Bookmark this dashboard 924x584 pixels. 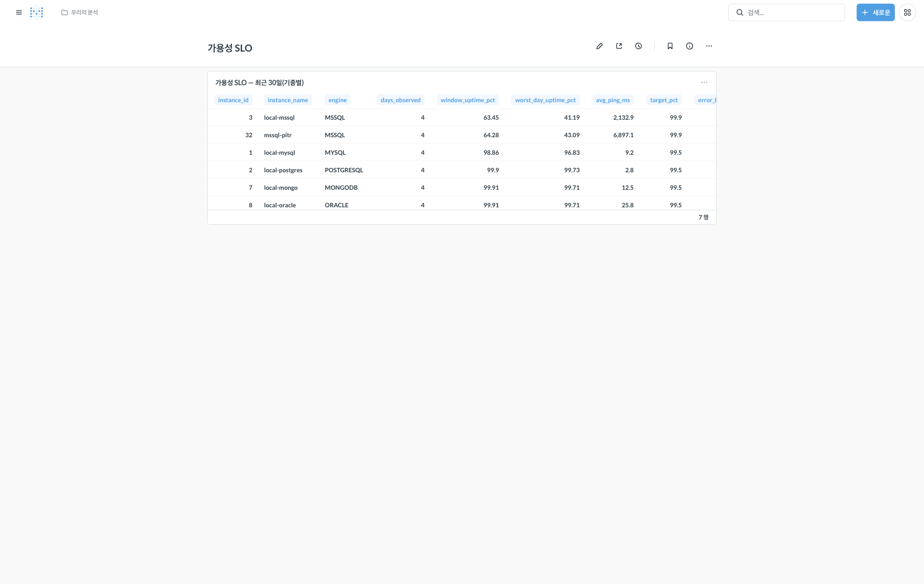click(x=670, y=46)
